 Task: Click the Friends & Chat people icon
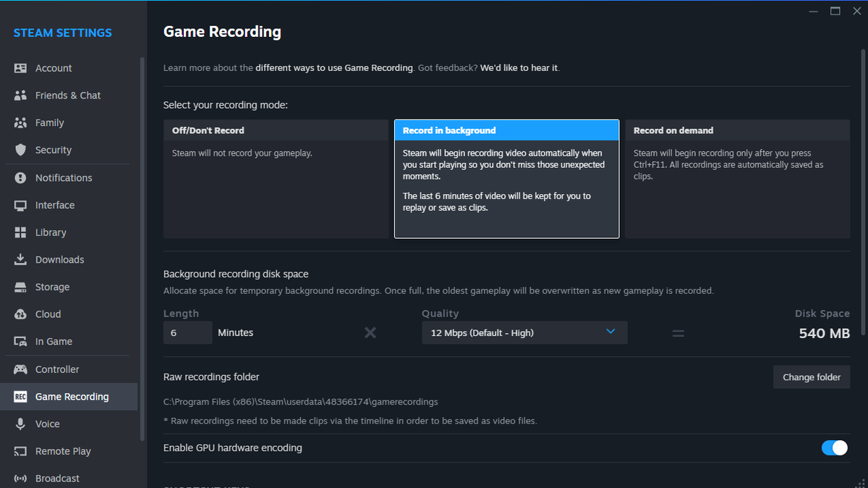[x=20, y=96]
